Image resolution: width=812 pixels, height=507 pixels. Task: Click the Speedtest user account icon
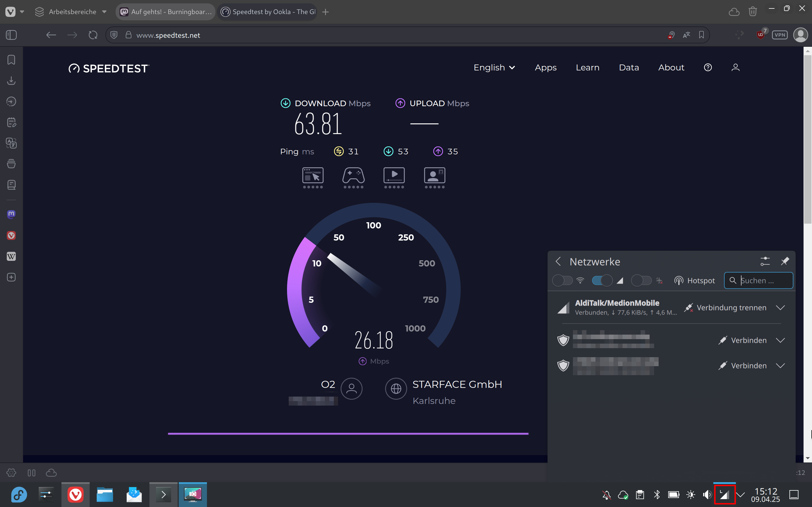click(735, 67)
